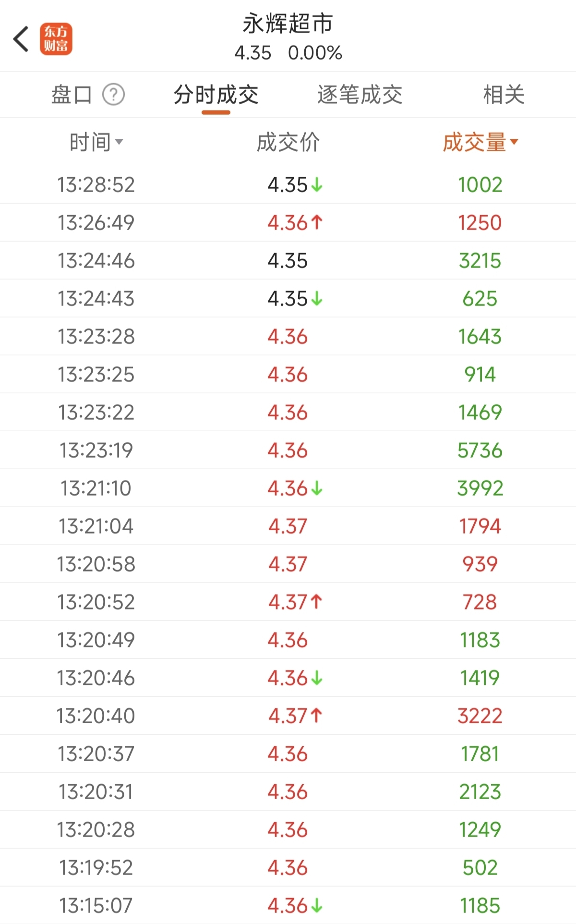Image resolution: width=576 pixels, height=924 pixels.
Task: Select the 分时成交 tab
Action: (216, 95)
